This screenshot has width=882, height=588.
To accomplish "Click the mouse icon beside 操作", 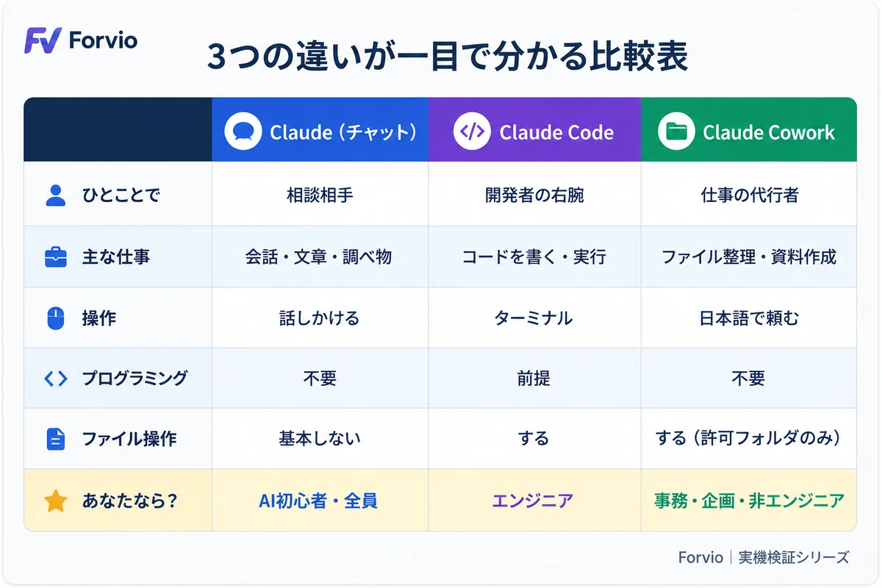I will point(56,318).
